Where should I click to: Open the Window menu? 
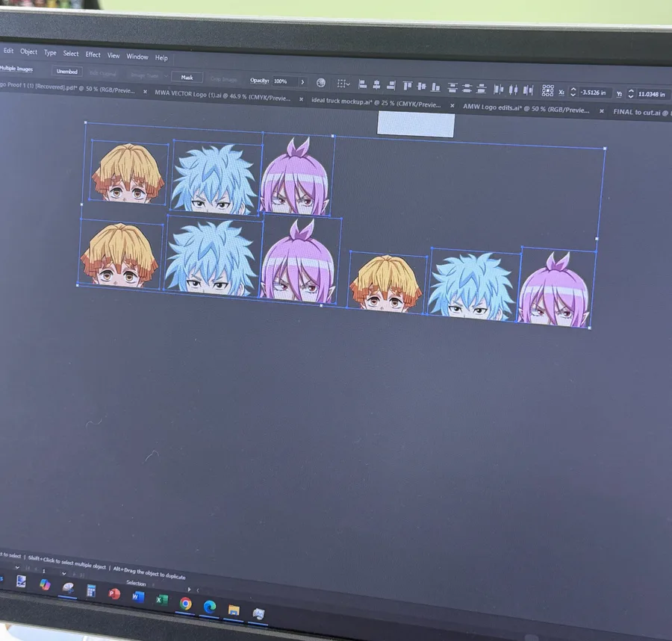pos(137,57)
